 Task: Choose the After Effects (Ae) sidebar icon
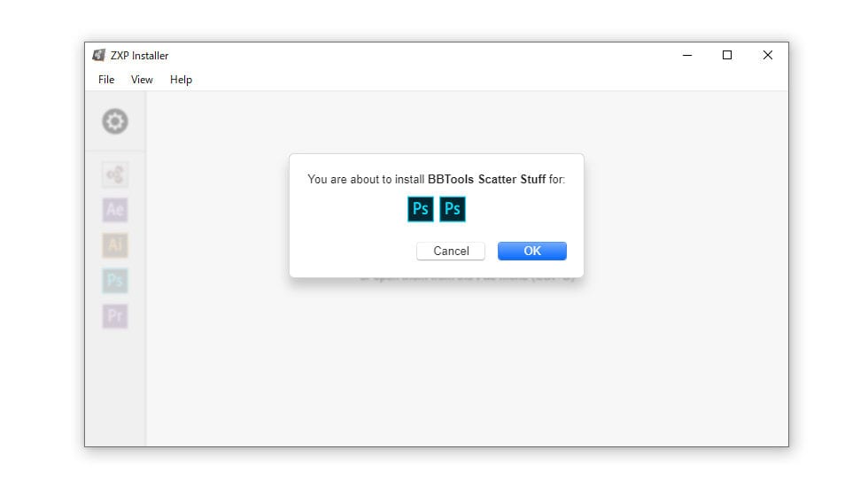pyautogui.click(x=115, y=210)
